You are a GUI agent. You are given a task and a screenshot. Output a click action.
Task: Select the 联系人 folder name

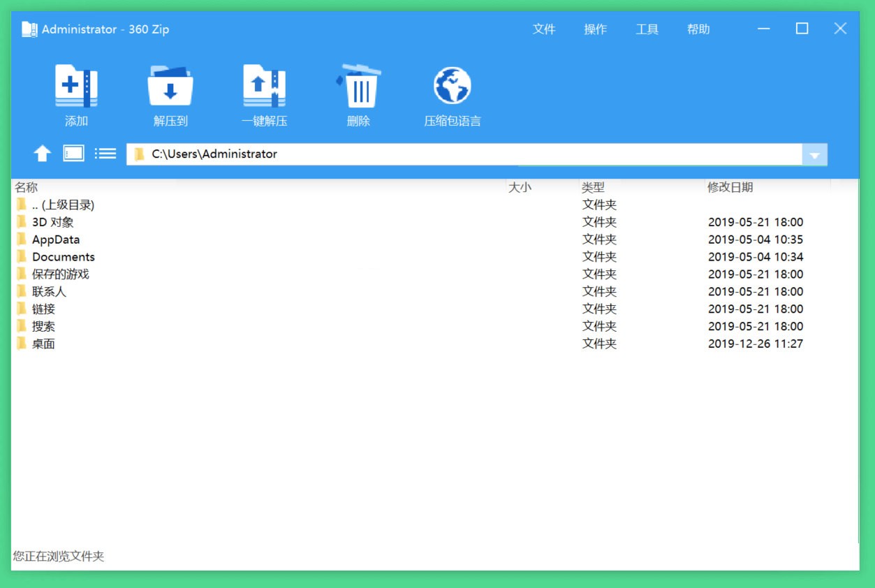coord(49,291)
